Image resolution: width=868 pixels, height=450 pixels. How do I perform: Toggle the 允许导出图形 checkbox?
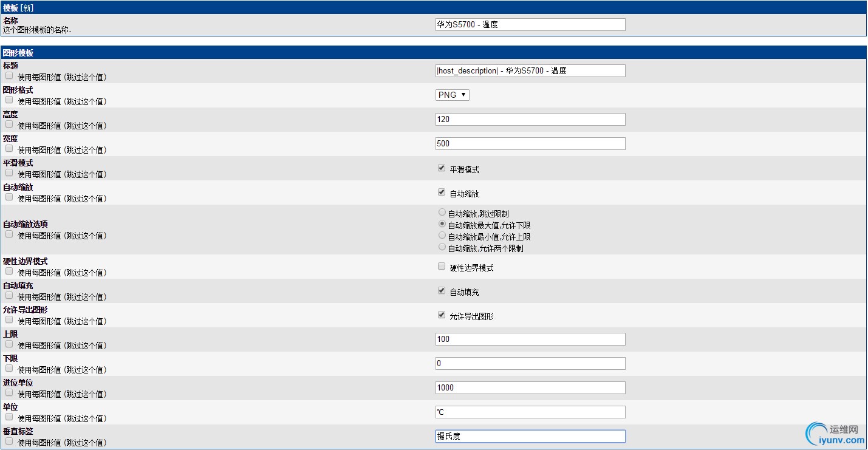(442, 315)
